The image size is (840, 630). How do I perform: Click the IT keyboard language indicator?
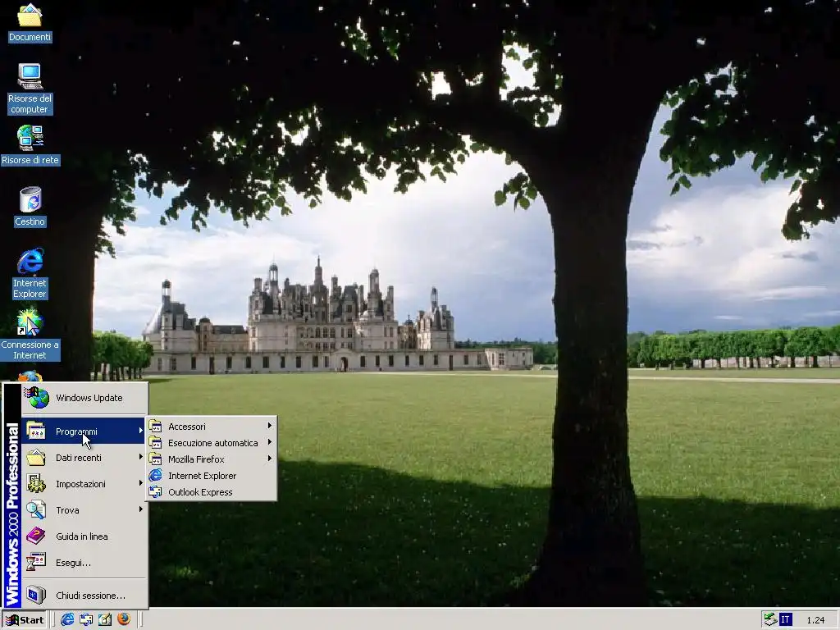pos(785,620)
